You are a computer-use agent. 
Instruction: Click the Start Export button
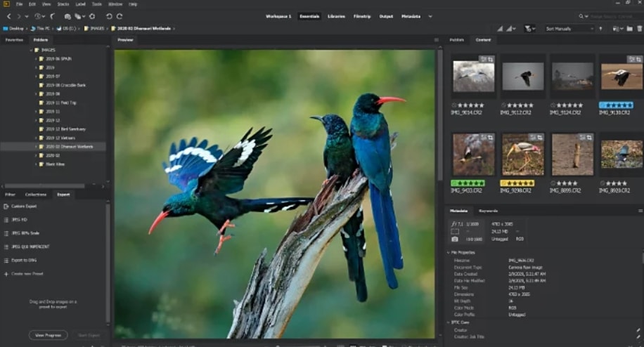(x=89, y=335)
